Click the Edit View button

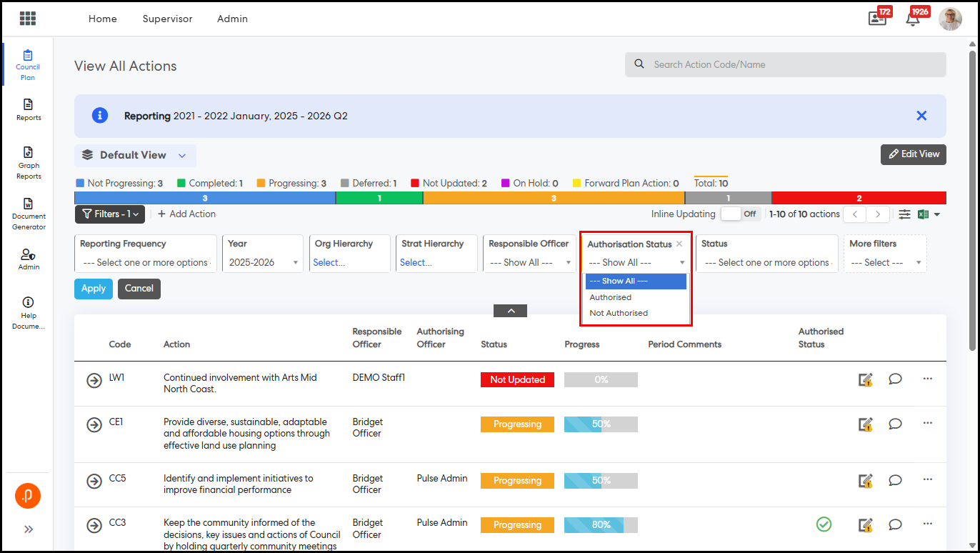pyautogui.click(x=913, y=154)
